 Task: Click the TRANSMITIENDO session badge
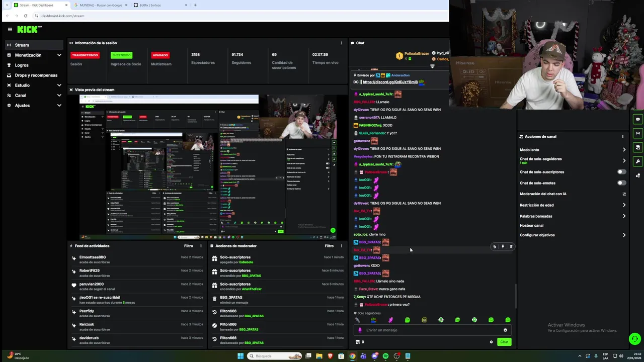coord(85,55)
